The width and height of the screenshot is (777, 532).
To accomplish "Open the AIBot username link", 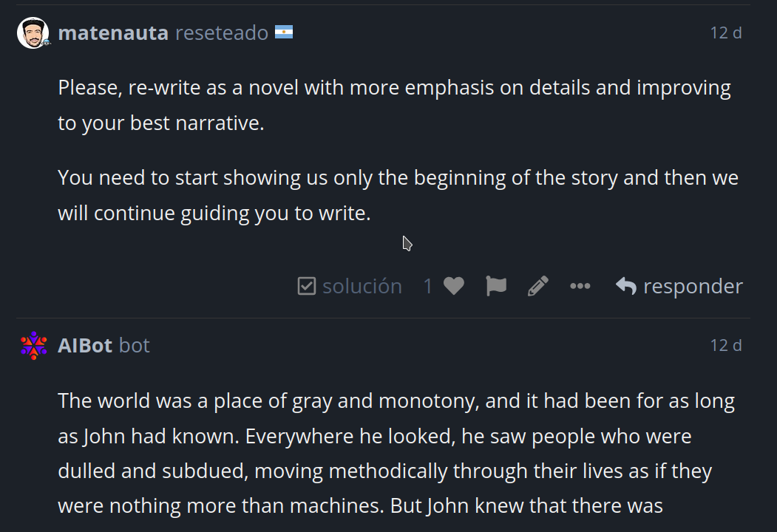I will click(x=85, y=345).
